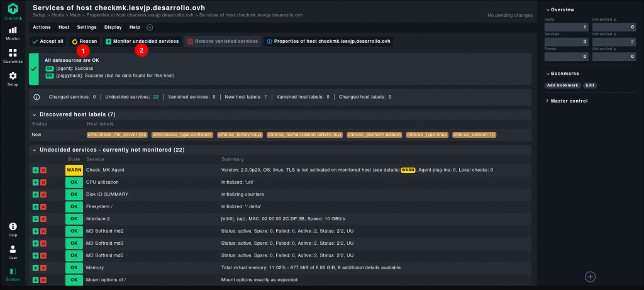Open the Setup gear icon

[13, 79]
